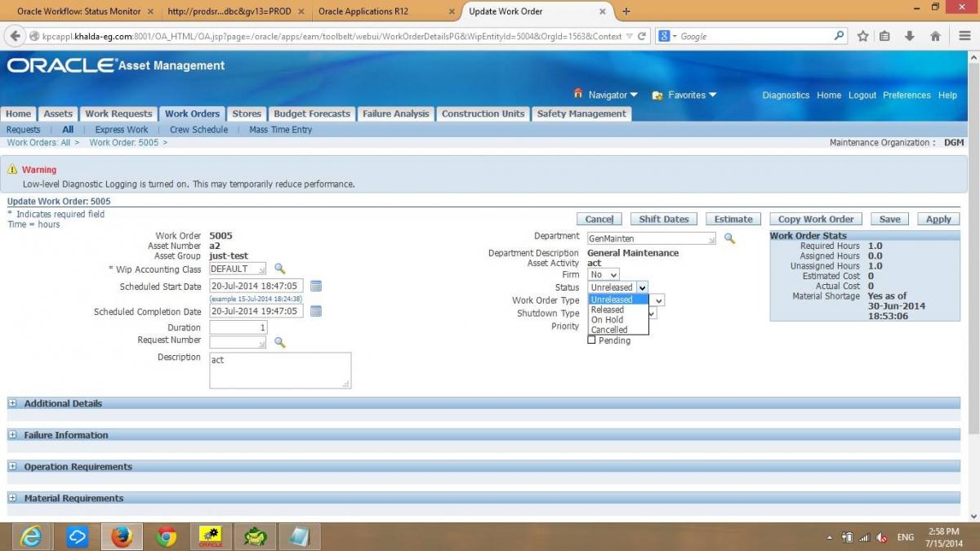Choose On Hold status option
Image resolution: width=980 pixels, height=551 pixels.
click(608, 320)
